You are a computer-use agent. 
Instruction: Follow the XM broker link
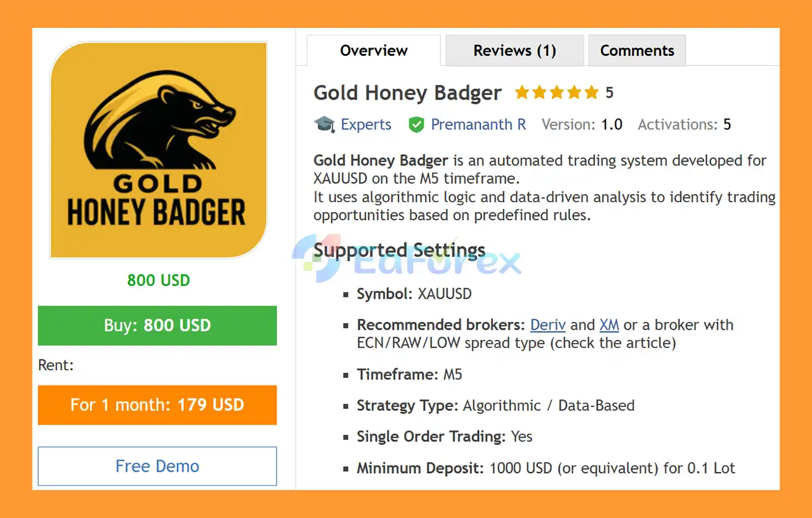pos(609,325)
